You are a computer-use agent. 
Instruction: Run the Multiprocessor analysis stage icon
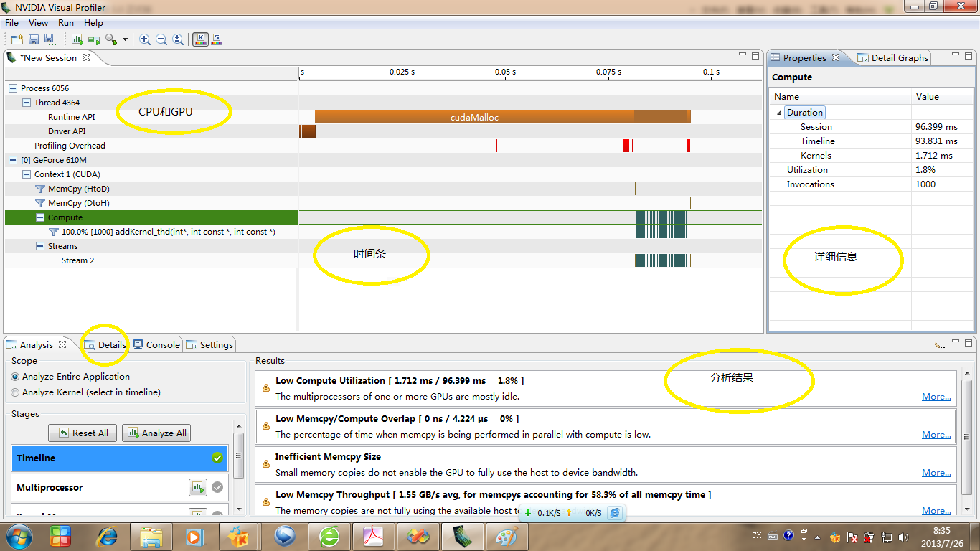198,487
